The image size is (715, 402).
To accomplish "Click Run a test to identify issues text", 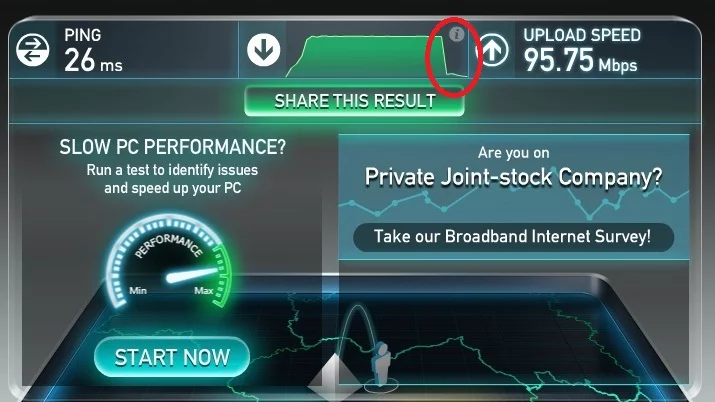I will (x=172, y=170).
